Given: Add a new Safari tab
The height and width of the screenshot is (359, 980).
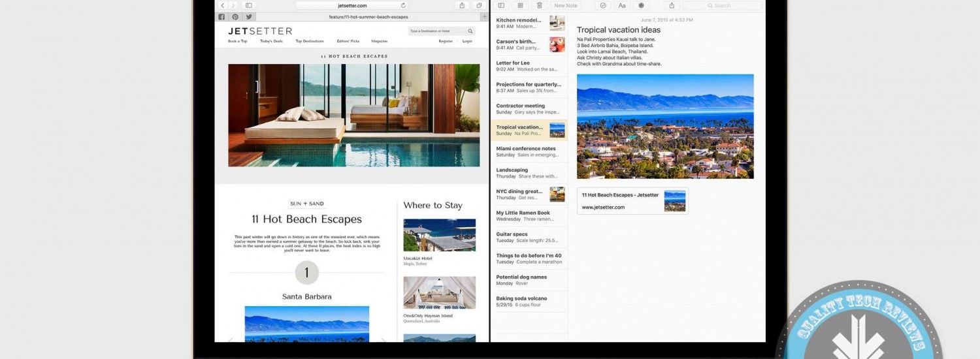Looking at the screenshot, I should 484,17.
